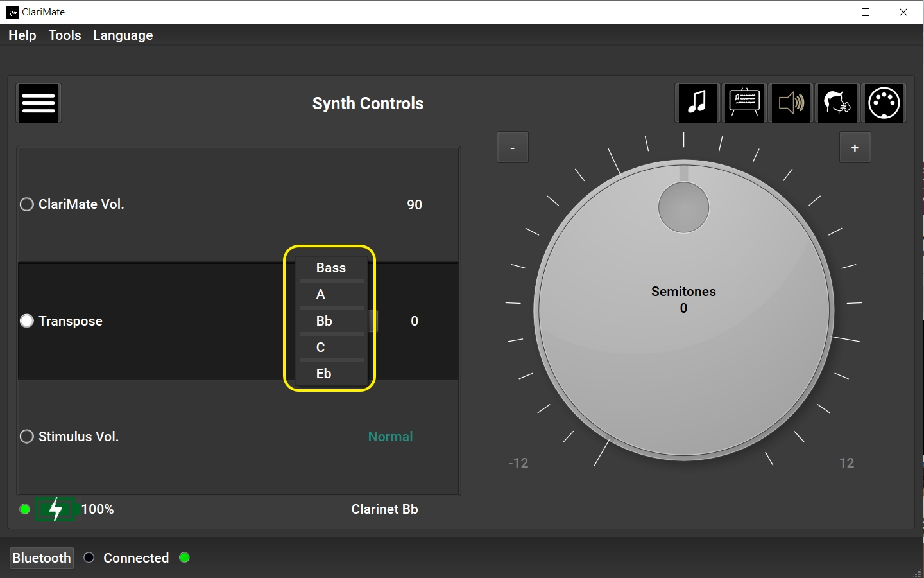Maximize the ClariMate window
Screen dimensions: 924x578
tap(866, 12)
